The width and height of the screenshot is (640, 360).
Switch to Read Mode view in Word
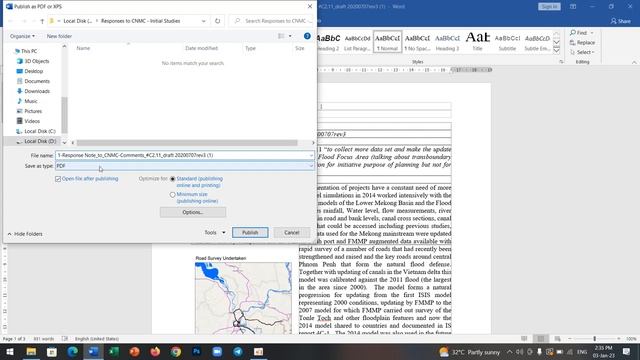coord(524,339)
